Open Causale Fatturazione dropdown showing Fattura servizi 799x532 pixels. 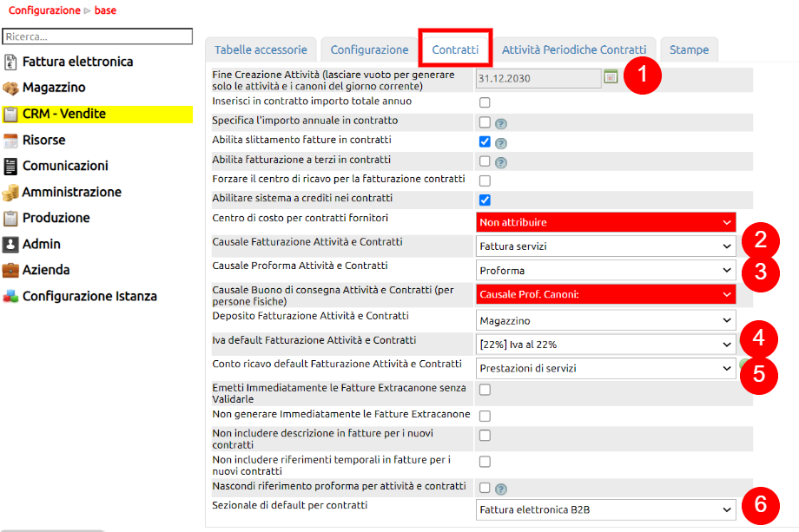606,246
